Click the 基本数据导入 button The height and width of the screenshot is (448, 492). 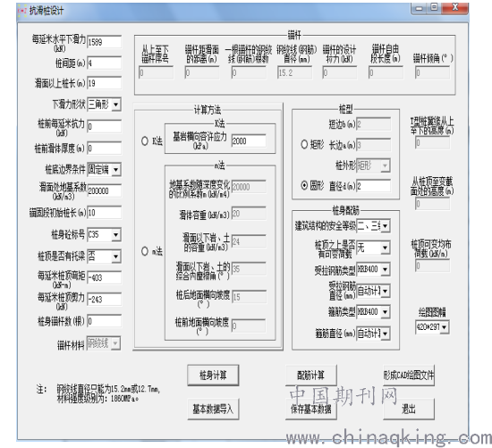click(x=213, y=409)
